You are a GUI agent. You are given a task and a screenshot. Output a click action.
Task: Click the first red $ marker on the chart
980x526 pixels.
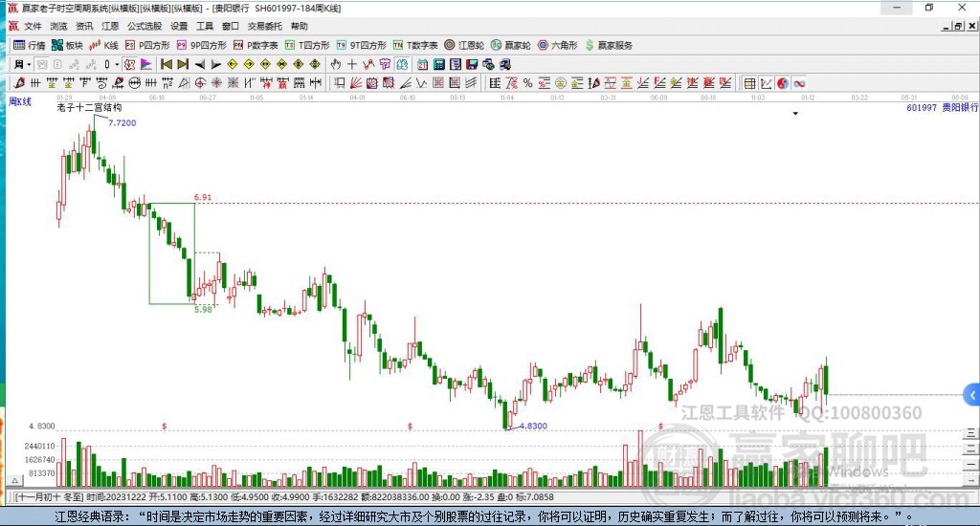point(164,426)
